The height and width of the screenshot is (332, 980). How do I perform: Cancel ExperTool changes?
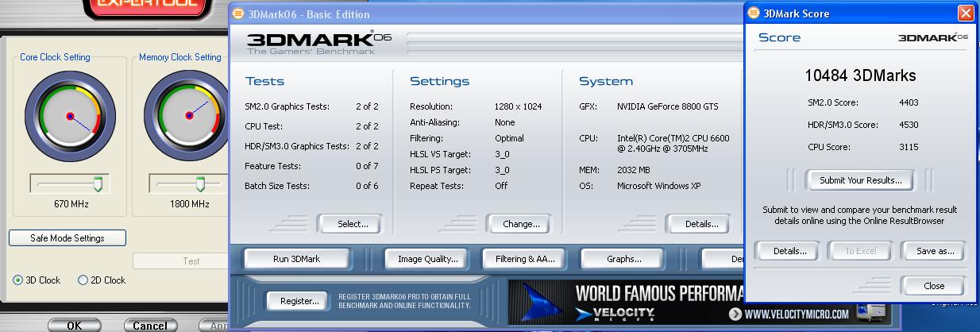coord(150,326)
